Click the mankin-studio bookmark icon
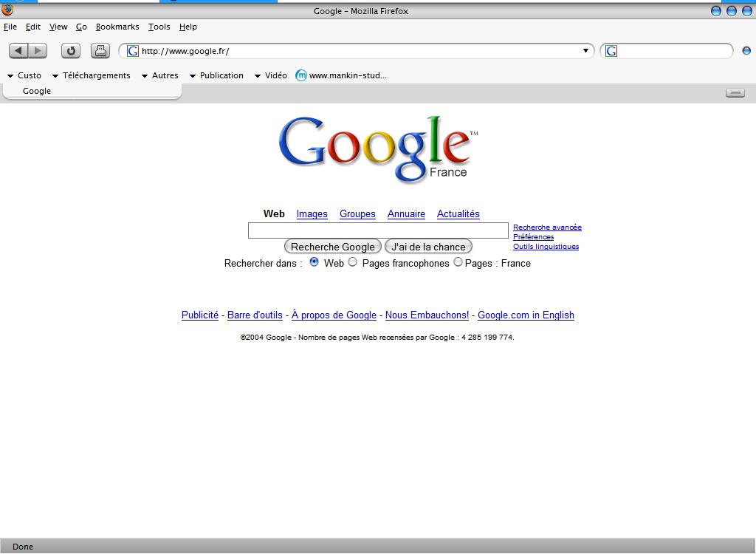Viewport: 756px width, 554px height. tap(301, 75)
